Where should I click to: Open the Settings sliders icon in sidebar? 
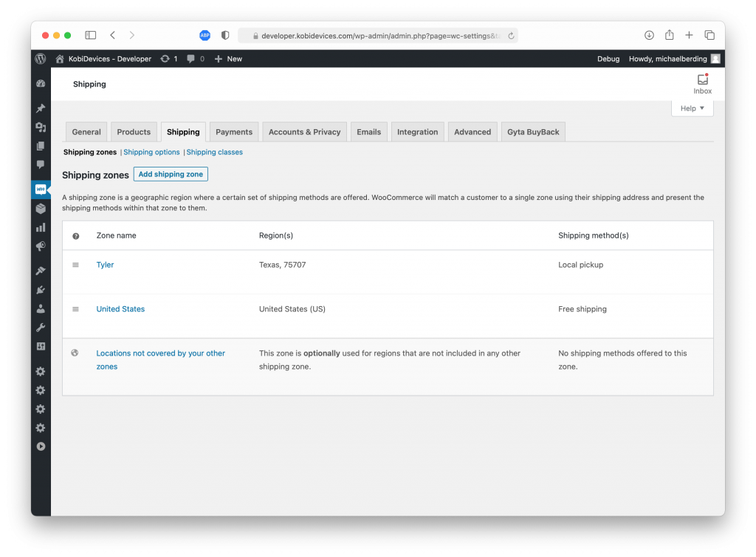(x=41, y=347)
